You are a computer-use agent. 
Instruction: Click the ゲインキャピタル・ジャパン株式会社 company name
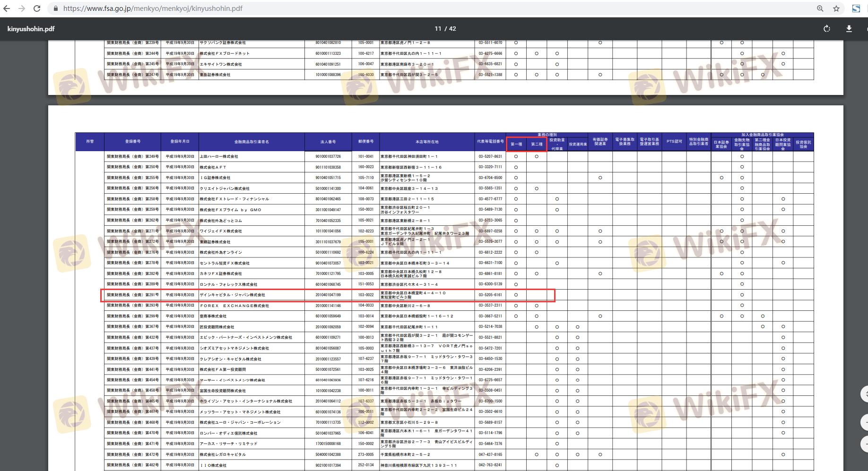point(232,295)
